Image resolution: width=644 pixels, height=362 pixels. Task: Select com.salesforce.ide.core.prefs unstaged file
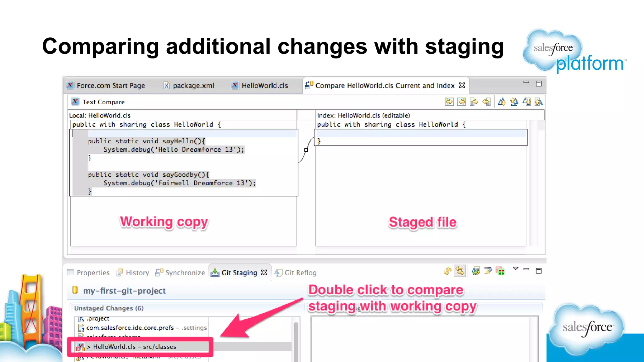tap(142, 328)
